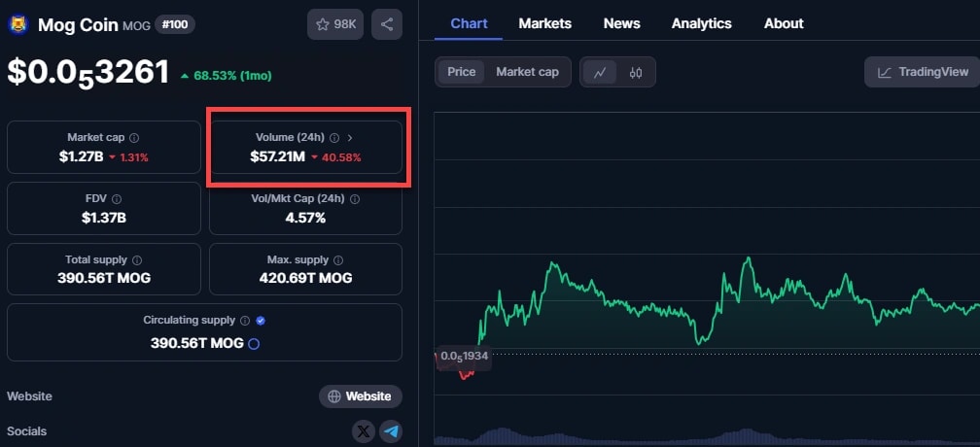980x447 pixels.
Task: Click Circulating supply info icon
Action: (245, 321)
